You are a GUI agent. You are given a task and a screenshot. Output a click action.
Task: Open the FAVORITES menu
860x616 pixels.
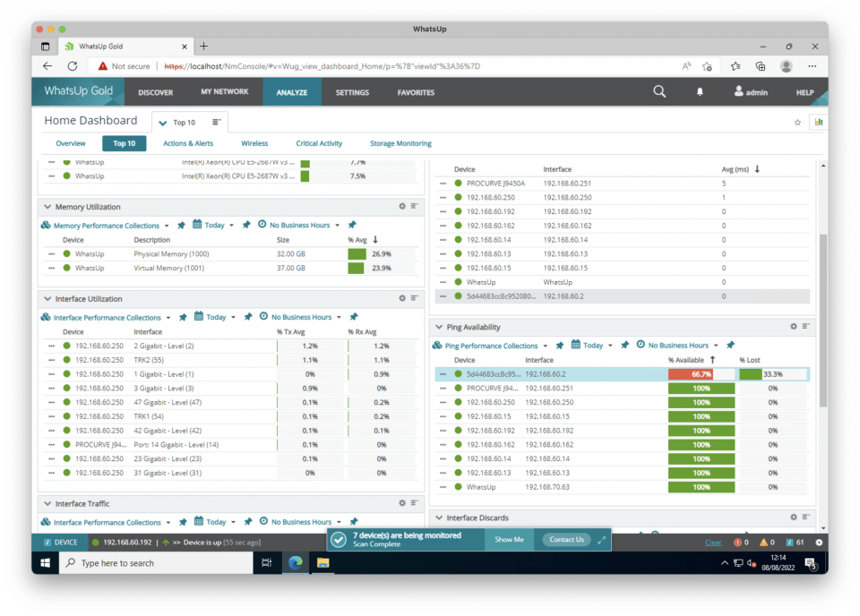[416, 92]
